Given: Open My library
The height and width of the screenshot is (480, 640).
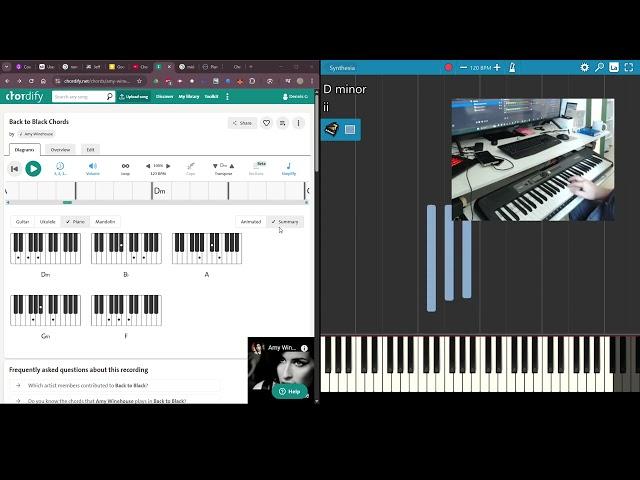Looking at the screenshot, I should [189, 97].
